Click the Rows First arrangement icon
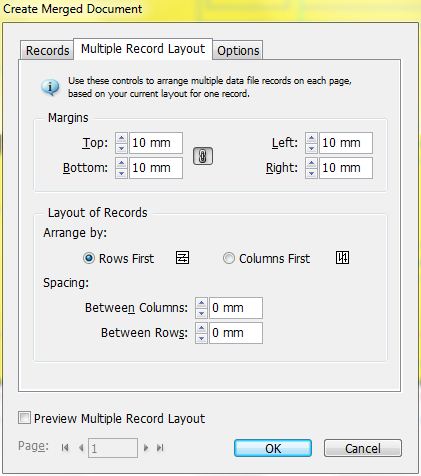Viewport: 421px width, 476px height. (x=182, y=258)
